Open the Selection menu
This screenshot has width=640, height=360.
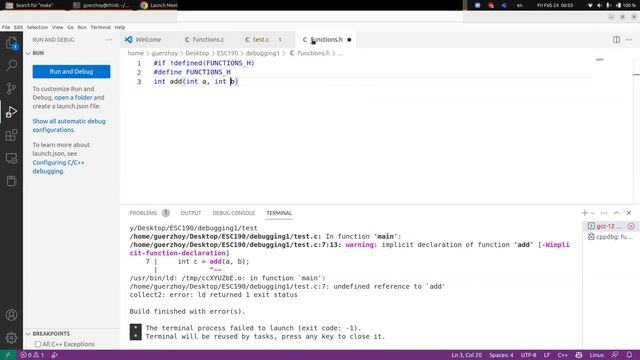(x=37, y=27)
